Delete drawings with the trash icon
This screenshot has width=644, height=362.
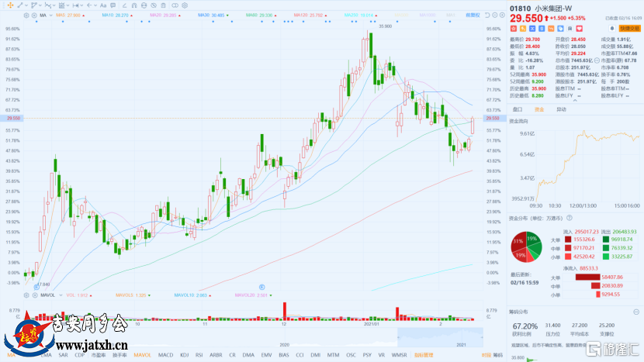(x=163, y=5)
